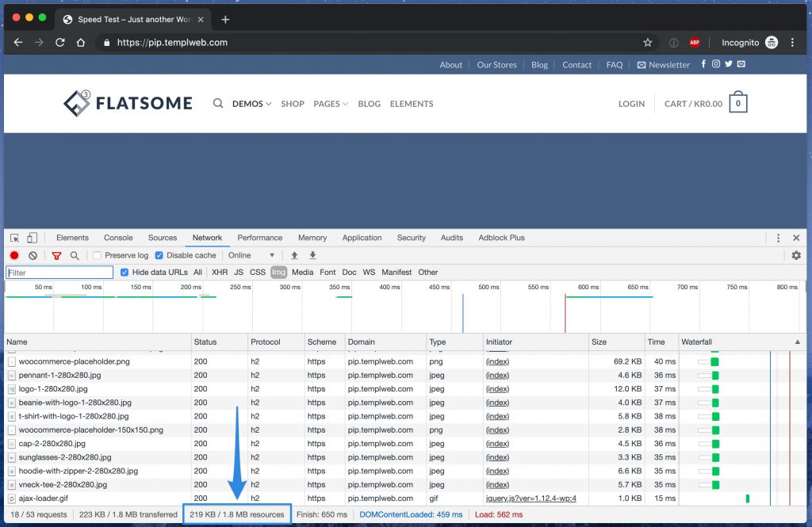Open the Newsletter link

tap(664, 65)
